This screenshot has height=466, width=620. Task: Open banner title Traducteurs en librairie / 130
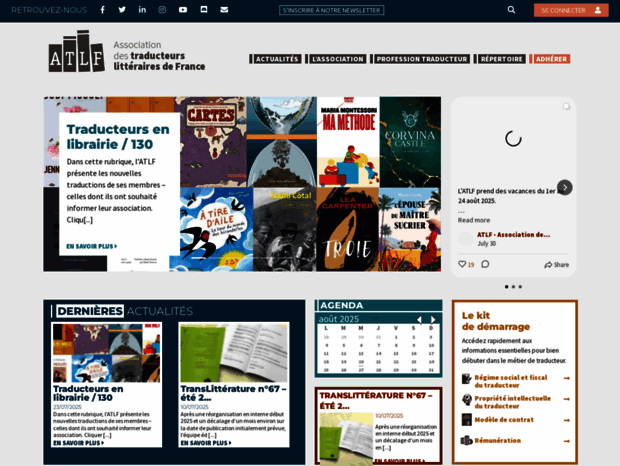click(x=118, y=137)
